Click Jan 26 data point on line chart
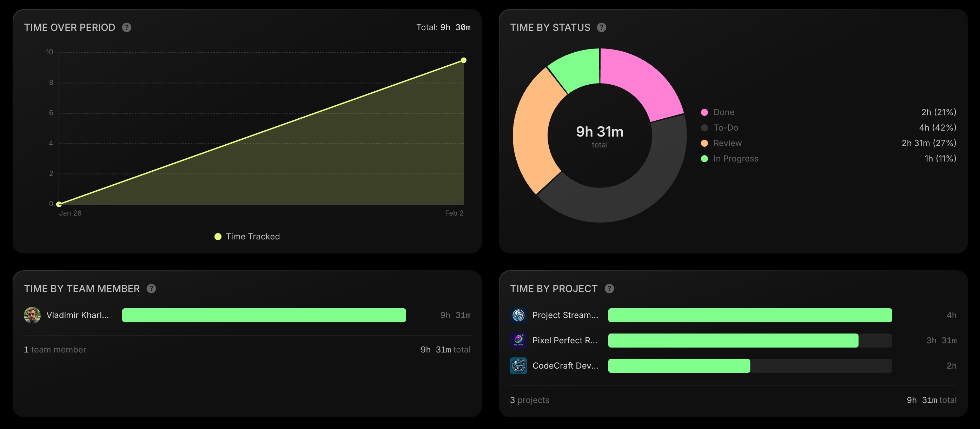The width and height of the screenshot is (980, 429). coord(59,204)
